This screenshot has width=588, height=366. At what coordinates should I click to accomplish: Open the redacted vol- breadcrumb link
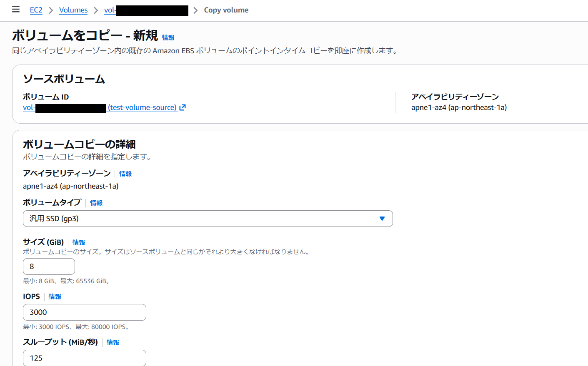click(146, 10)
